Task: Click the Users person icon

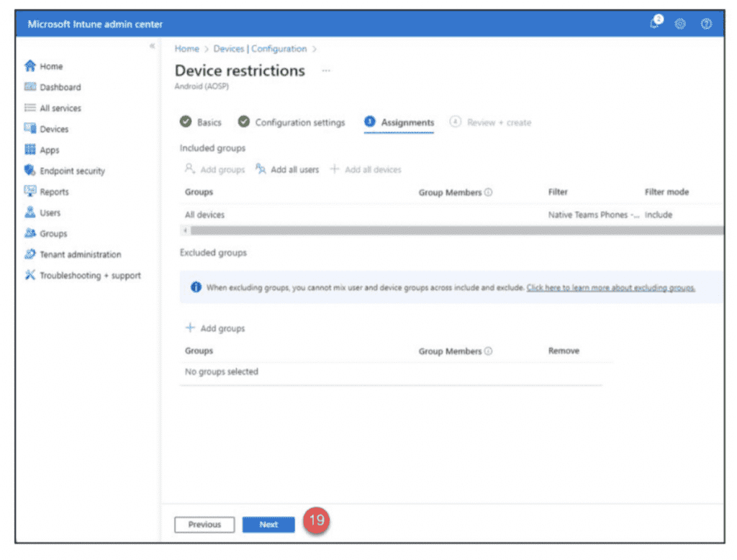Action: tap(30, 212)
